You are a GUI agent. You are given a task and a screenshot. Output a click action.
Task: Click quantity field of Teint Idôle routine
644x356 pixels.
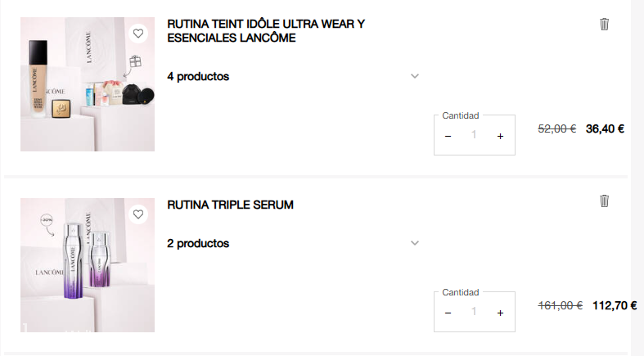click(474, 135)
